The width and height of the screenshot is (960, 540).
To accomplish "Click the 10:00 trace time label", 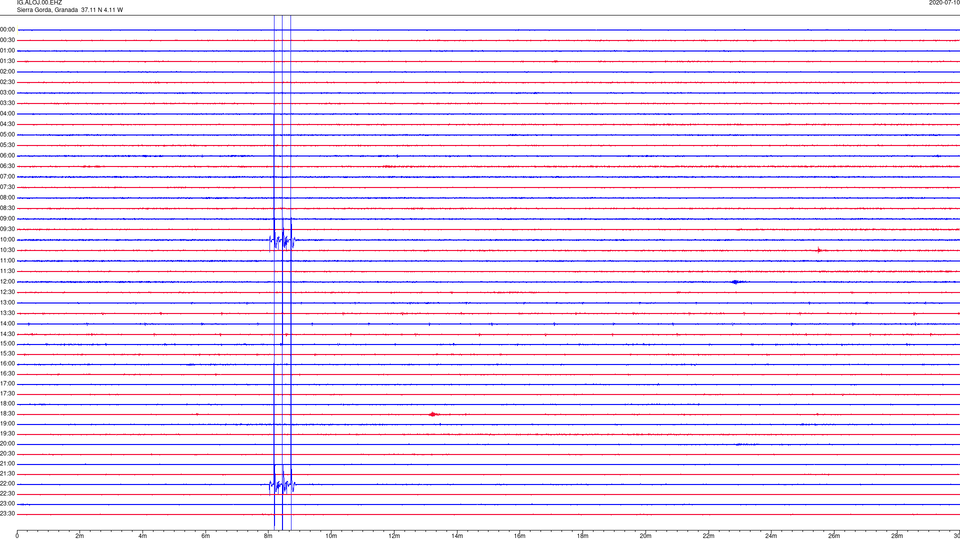I will (x=7, y=240).
